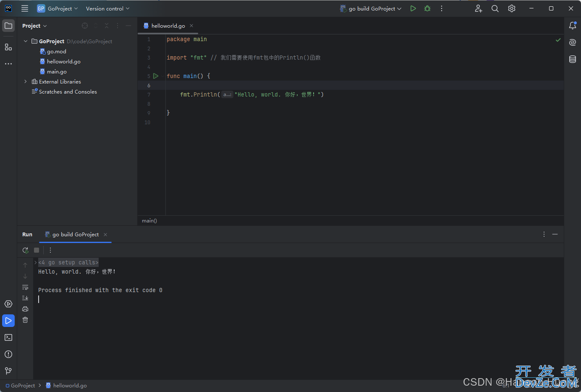581x392 pixels.
Task: Click the JetBrains GoLand app logo
Action: (8, 8)
